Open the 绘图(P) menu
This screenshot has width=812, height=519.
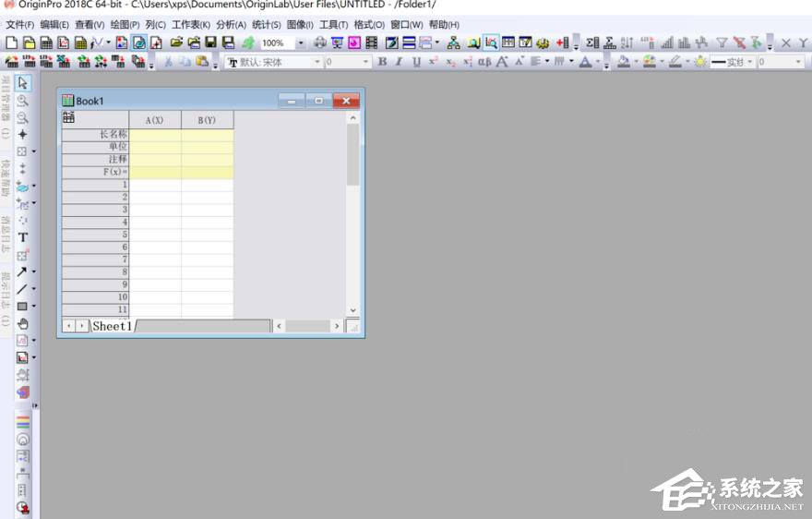tap(125, 24)
